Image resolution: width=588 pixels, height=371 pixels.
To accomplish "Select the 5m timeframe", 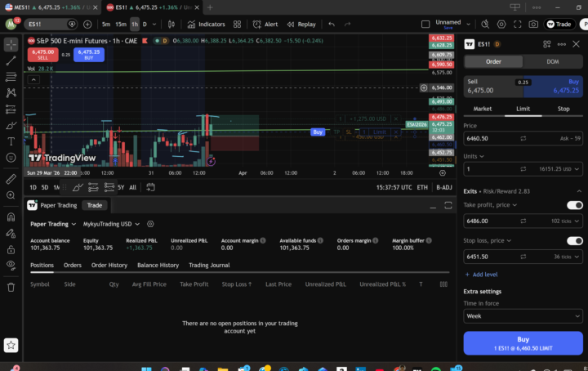I will tap(106, 25).
